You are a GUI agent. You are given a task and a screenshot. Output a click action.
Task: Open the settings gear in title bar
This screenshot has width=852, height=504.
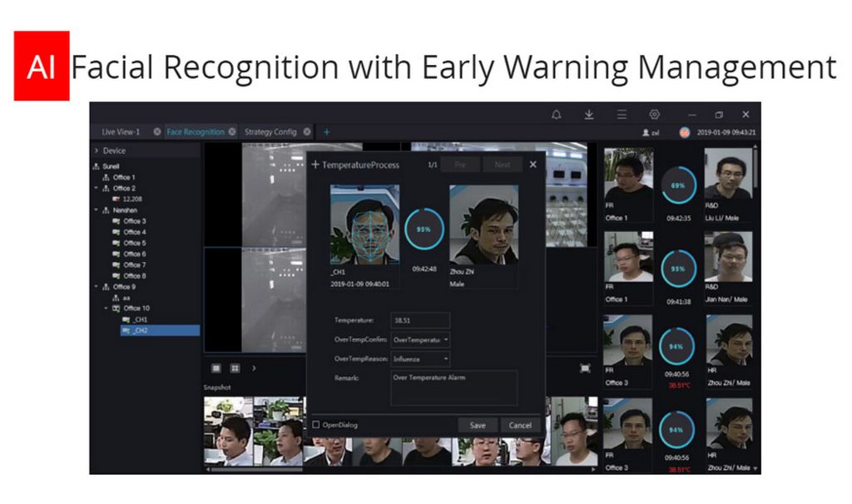tap(654, 115)
